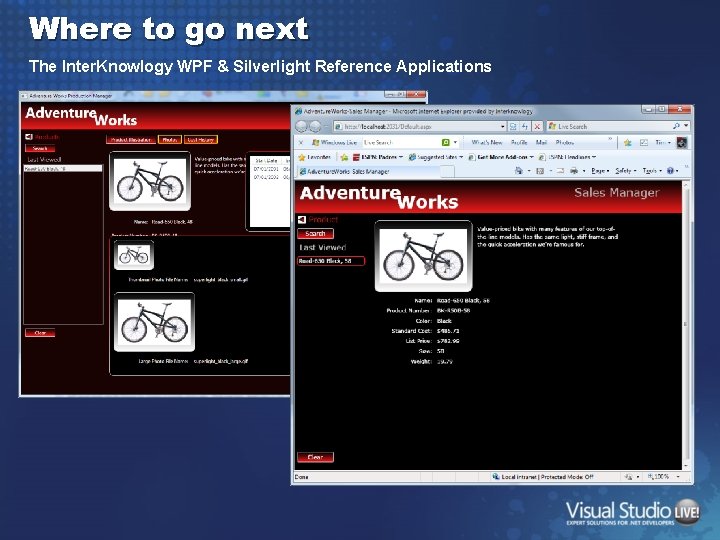Click the Forward button in Internet Explorer
The height and width of the screenshot is (540, 720).
click(315, 126)
